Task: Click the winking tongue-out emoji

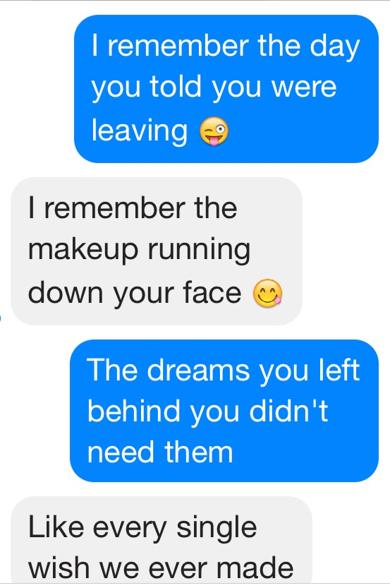Action: (x=214, y=131)
